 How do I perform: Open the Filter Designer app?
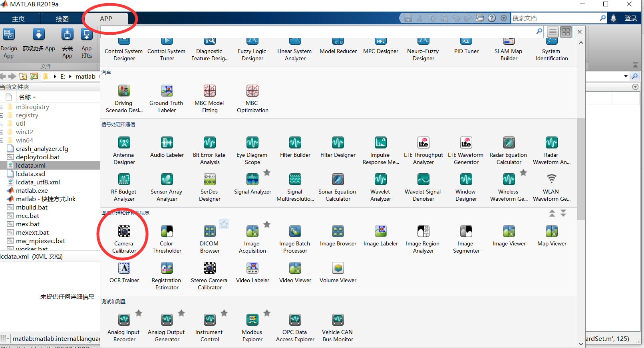(x=338, y=148)
